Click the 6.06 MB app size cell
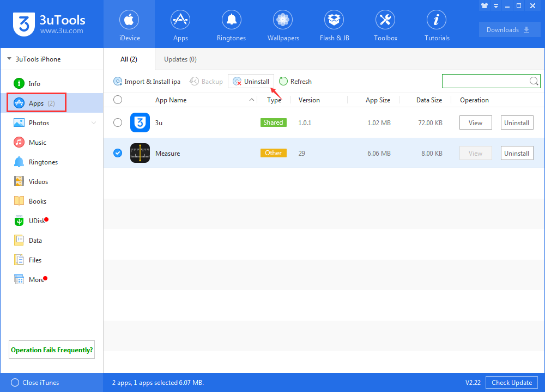The height and width of the screenshot is (392, 545). (379, 154)
